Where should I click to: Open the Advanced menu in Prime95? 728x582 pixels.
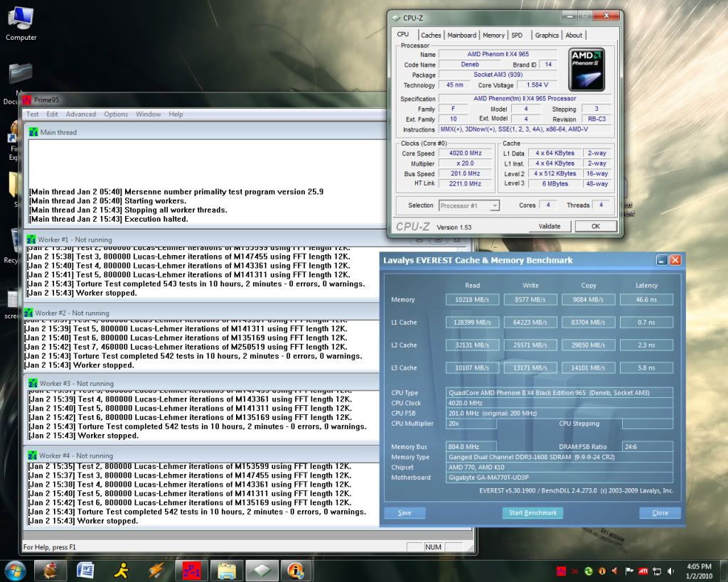[81, 114]
